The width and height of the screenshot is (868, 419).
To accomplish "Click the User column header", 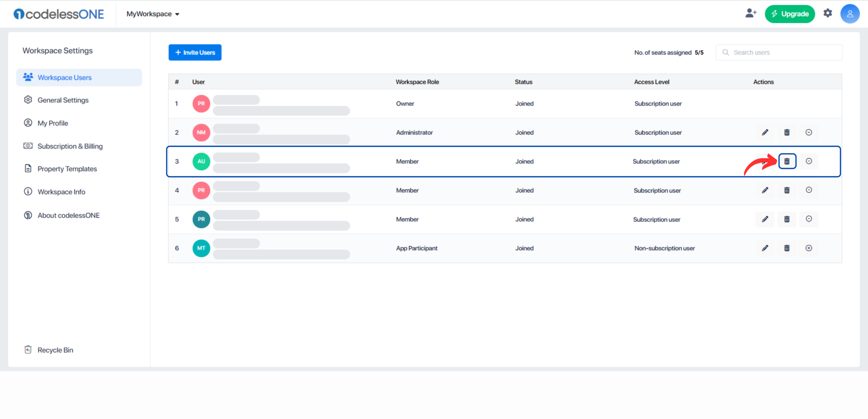I will click(x=198, y=82).
